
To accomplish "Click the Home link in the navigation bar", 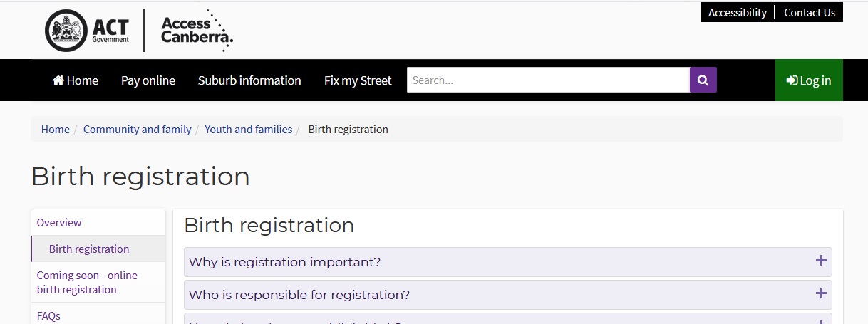I will (x=76, y=80).
